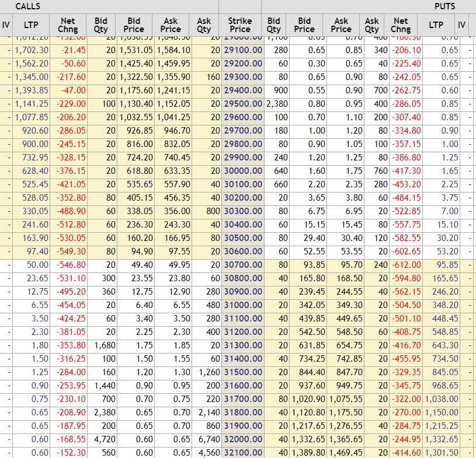
Task: Select calls bid price 1,531.05
Action: (136, 50)
